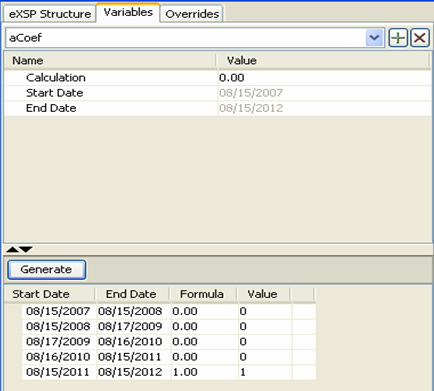This screenshot has width=434, height=391.
Task: Click end date cell 08/15/2011
Action: click(x=134, y=357)
